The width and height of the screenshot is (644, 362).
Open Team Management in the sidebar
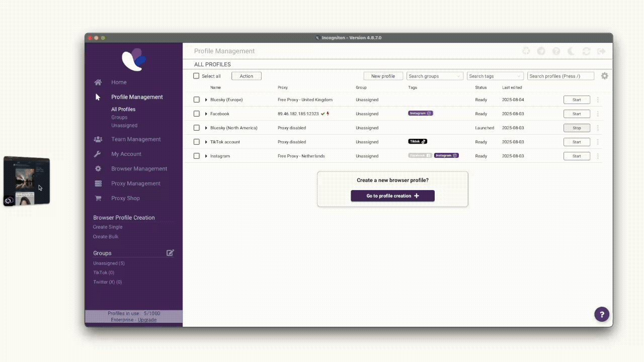[136, 139]
